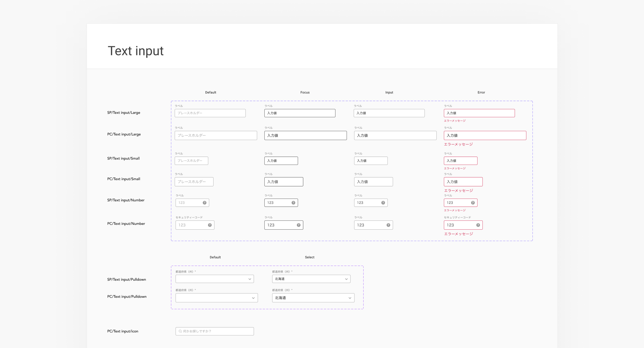Click the PC Large Focus input field
Screen dimensions: 644x348
[305, 136]
